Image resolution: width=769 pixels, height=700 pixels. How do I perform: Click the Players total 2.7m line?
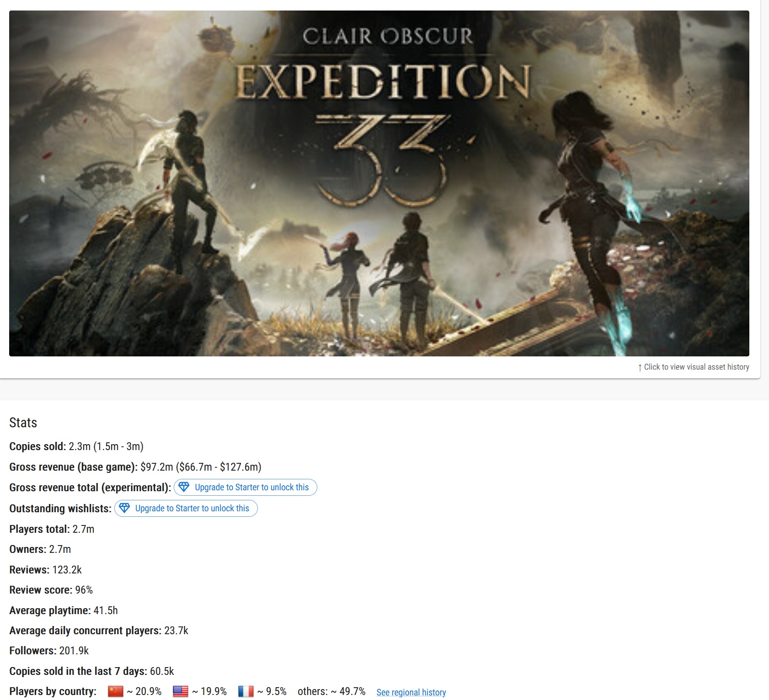[x=52, y=529]
